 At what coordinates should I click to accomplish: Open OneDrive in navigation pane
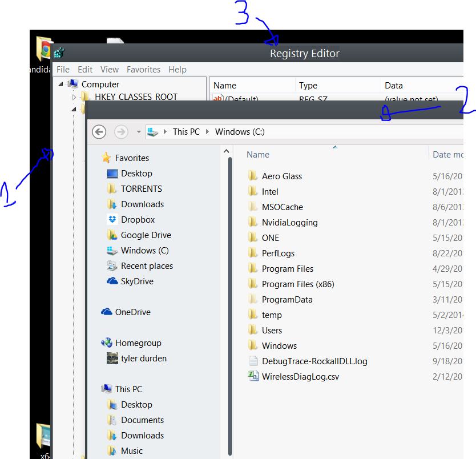[132, 312]
